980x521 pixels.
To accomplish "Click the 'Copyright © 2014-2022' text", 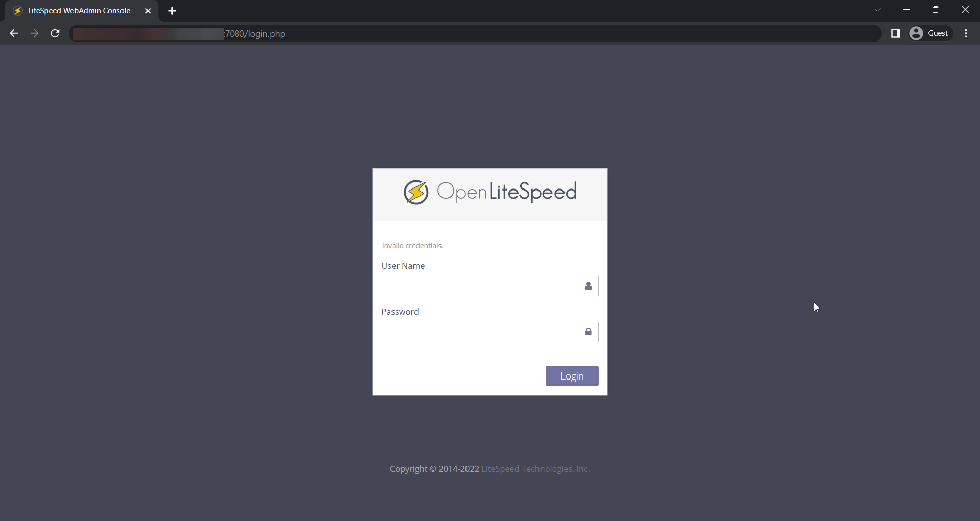I will click(434, 469).
